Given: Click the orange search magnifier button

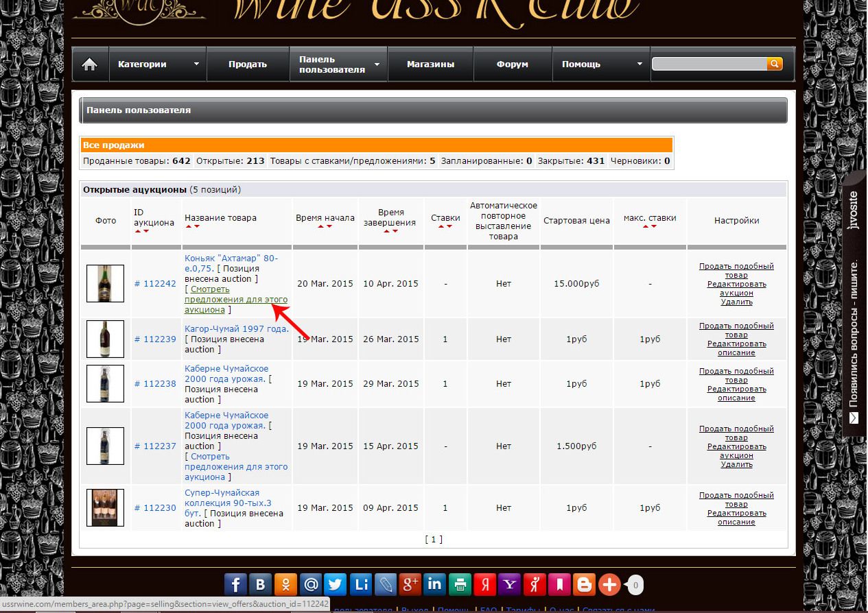Looking at the screenshot, I should [x=775, y=64].
